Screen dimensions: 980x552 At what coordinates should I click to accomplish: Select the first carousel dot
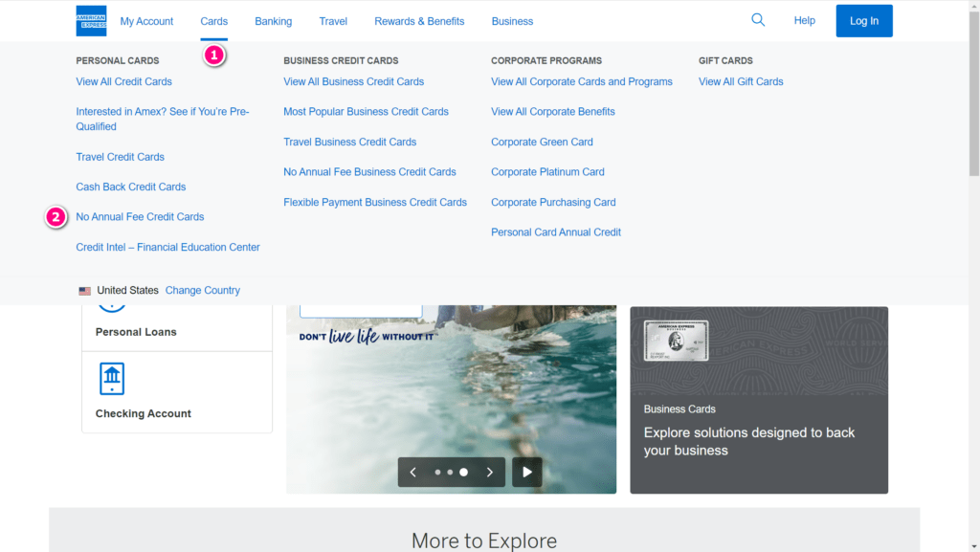click(437, 472)
